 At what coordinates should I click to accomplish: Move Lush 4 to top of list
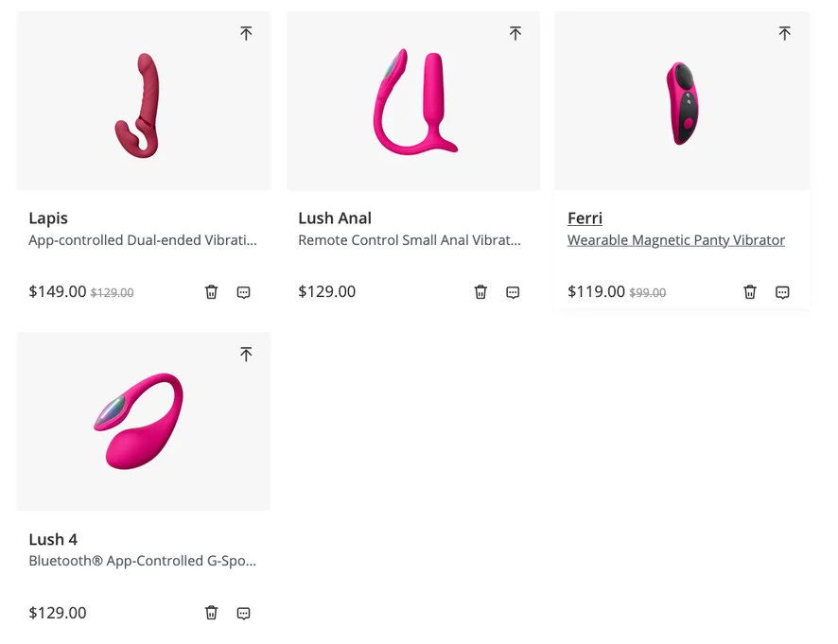pyautogui.click(x=246, y=354)
